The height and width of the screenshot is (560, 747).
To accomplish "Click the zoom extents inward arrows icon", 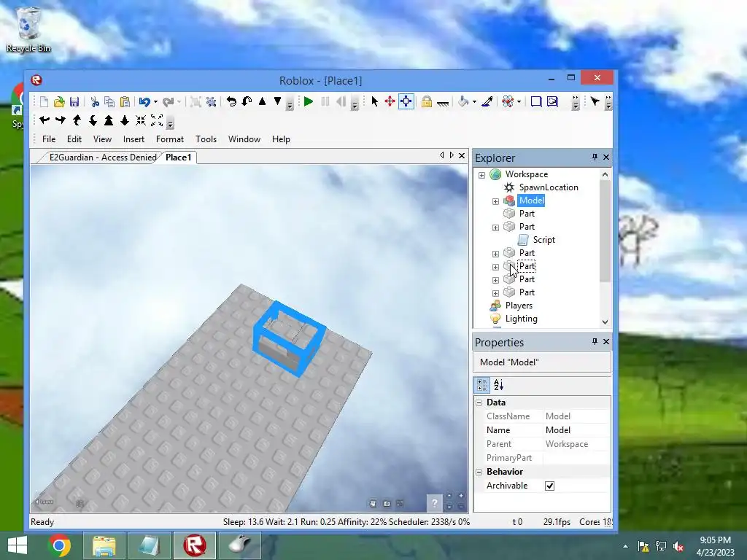I will pyautogui.click(x=141, y=120).
